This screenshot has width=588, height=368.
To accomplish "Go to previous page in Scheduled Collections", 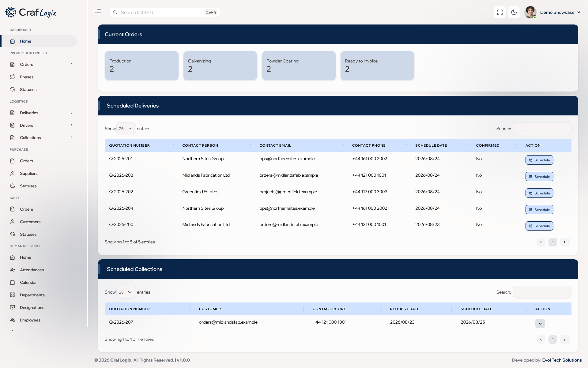I will coord(541,340).
